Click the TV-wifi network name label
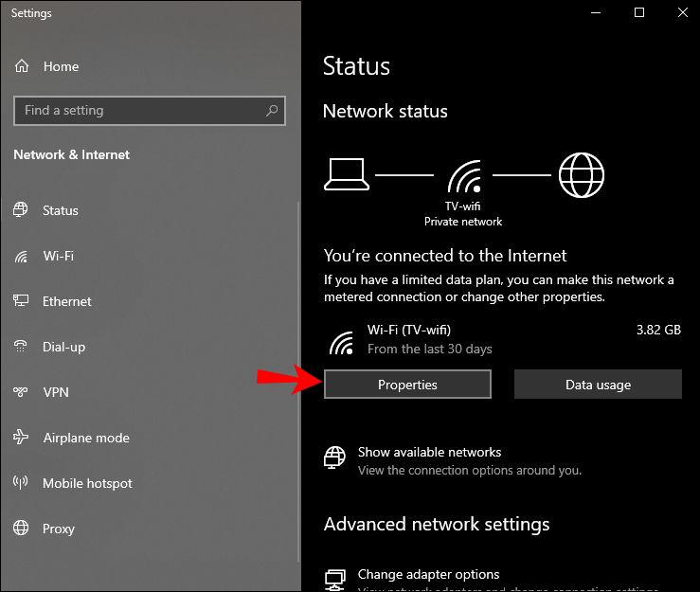This screenshot has height=592, width=700. coord(462,206)
